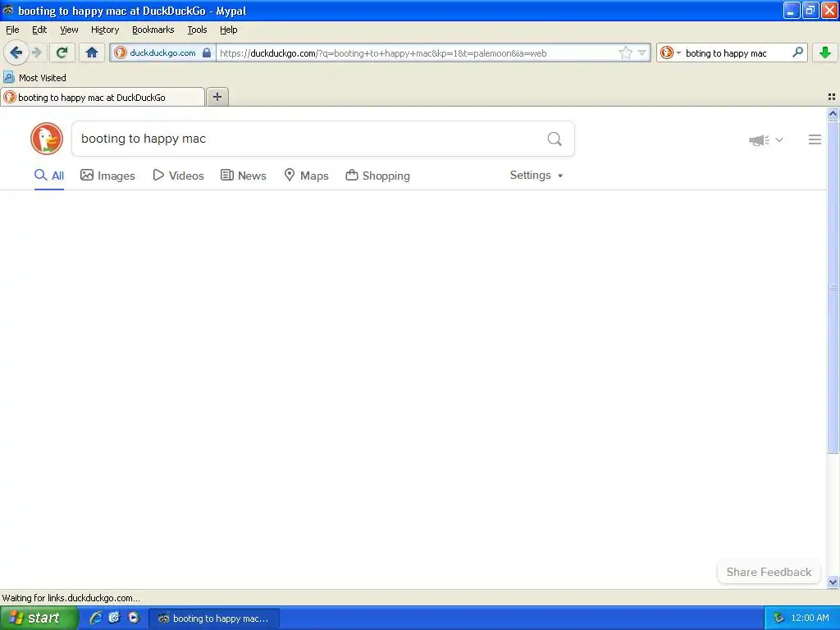Select the DuckDuckGo results tab
840x630 pixels.
point(103,97)
